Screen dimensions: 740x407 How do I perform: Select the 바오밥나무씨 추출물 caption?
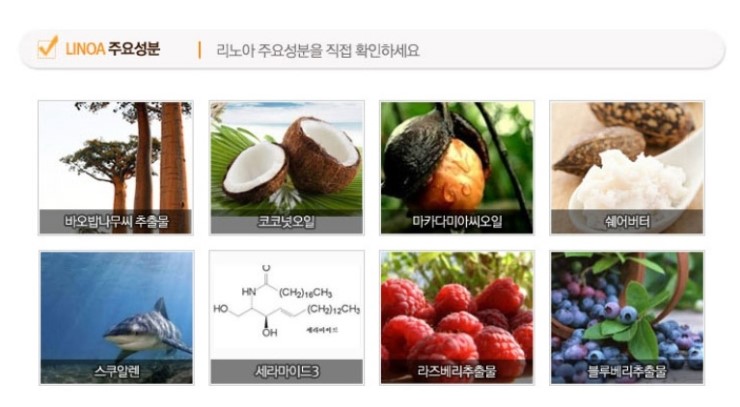point(116,221)
